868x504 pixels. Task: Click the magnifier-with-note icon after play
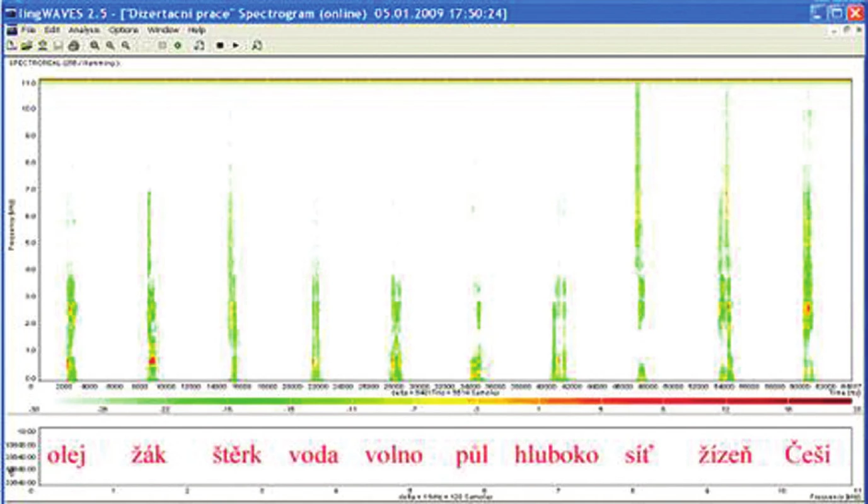[257, 45]
